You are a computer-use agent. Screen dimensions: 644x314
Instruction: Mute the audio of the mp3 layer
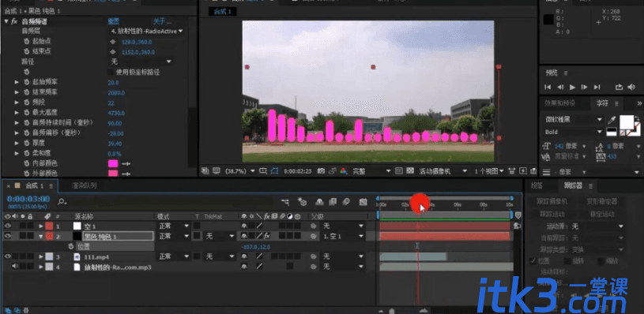click(x=15, y=267)
